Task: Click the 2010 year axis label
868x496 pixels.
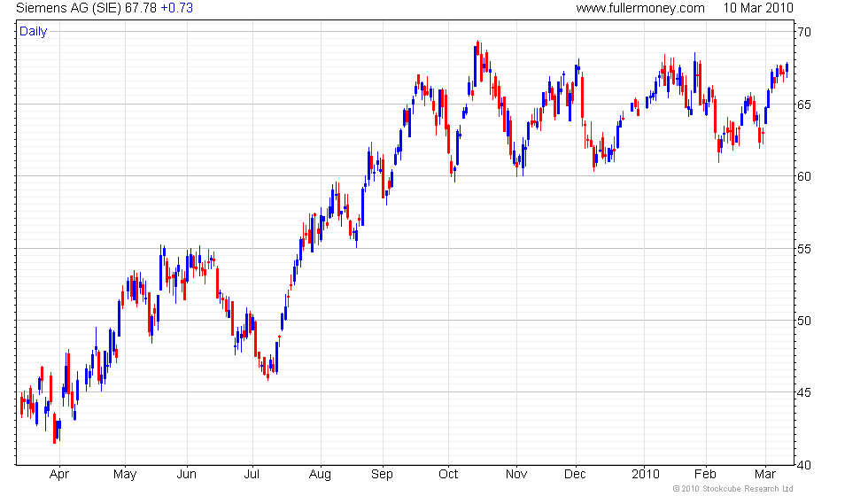Action: [x=646, y=475]
